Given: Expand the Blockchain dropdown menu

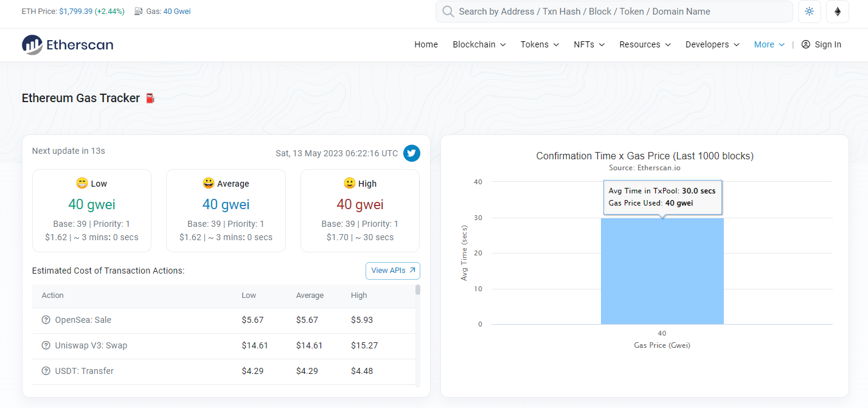Looking at the screenshot, I should (x=479, y=44).
